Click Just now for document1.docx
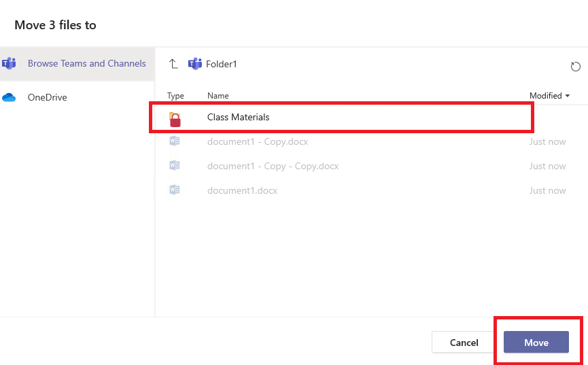The image size is (588, 365). pos(547,190)
